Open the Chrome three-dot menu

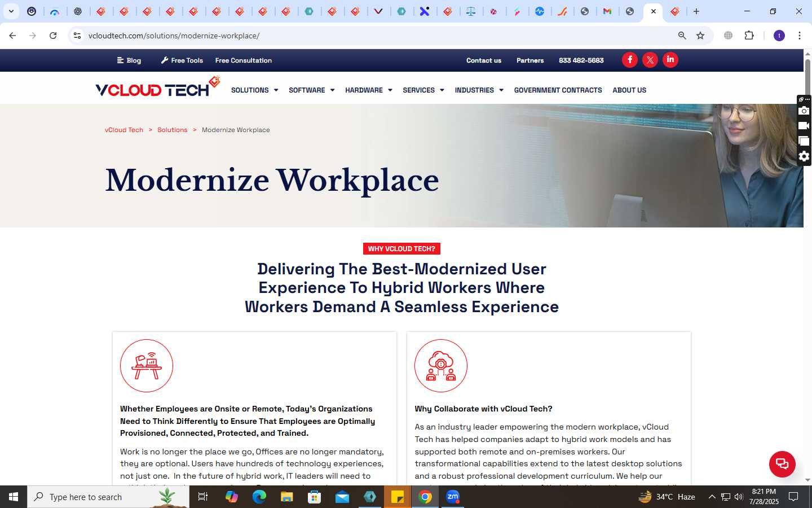click(x=800, y=36)
